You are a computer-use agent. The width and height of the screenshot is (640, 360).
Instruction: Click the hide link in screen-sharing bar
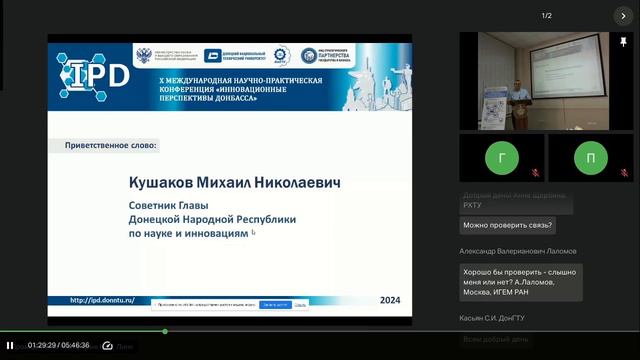(x=300, y=305)
